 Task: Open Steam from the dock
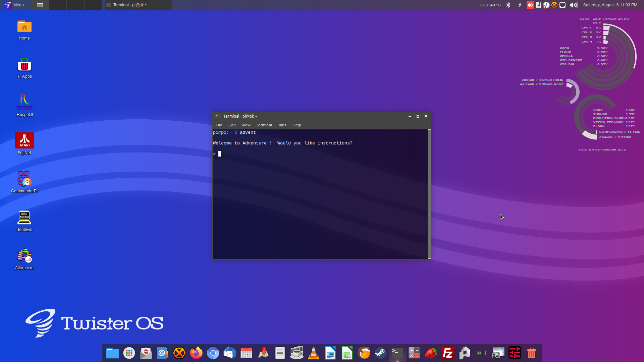pyautogui.click(x=381, y=353)
